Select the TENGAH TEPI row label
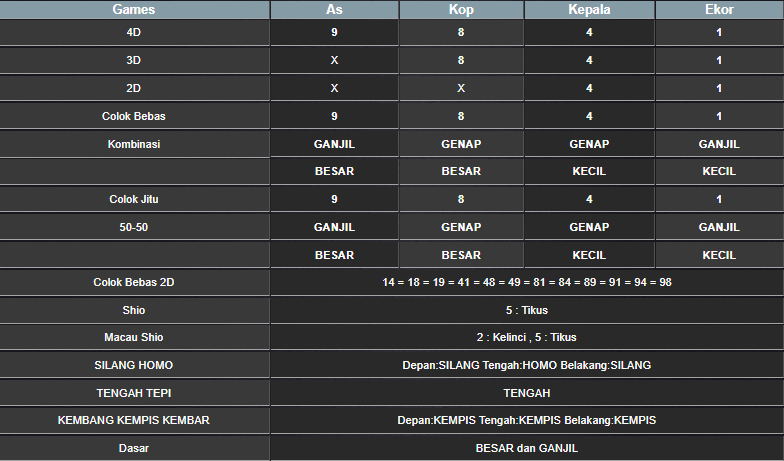The width and height of the screenshot is (784, 461). point(134,394)
